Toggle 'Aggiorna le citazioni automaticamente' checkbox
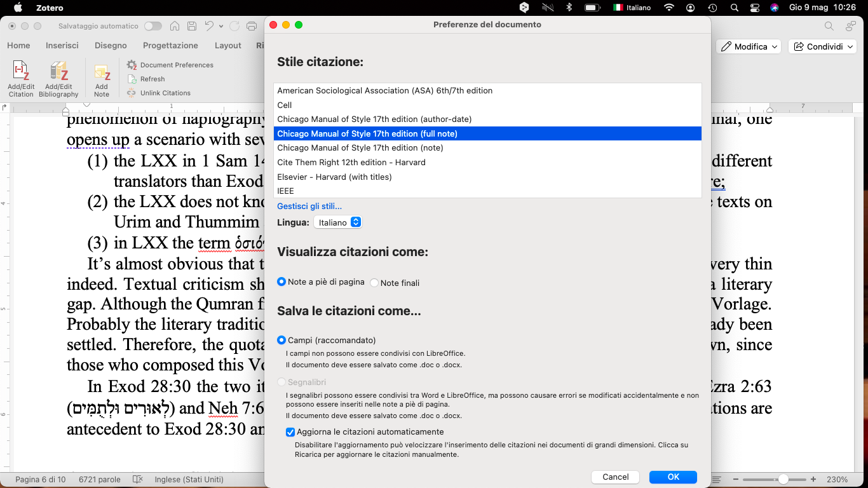This screenshot has width=868, height=488. tap(290, 432)
